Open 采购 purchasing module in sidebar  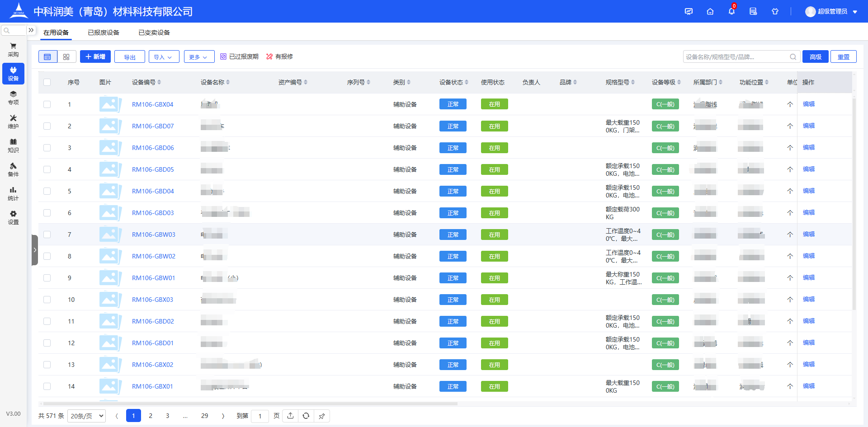pyautogui.click(x=13, y=50)
